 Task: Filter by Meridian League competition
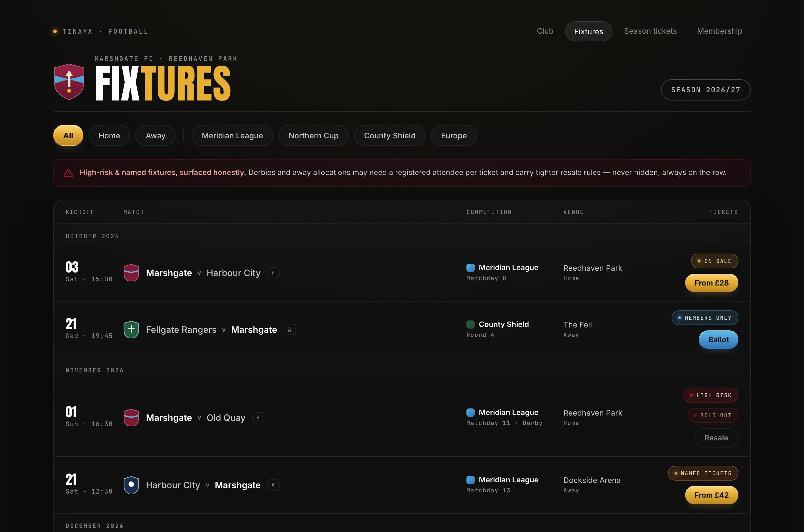pyautogui.click(x=232, y=135)
